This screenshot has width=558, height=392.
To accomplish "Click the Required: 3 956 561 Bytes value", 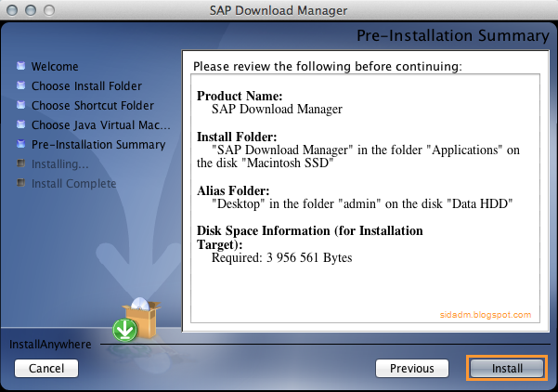I will click(281, 258).
